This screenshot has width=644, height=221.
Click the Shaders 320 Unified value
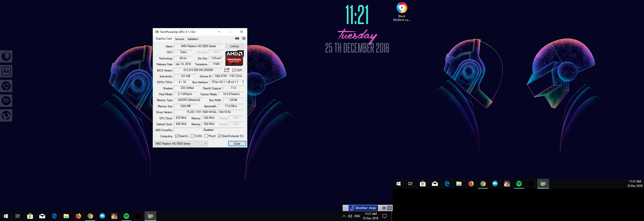[187, 88]
